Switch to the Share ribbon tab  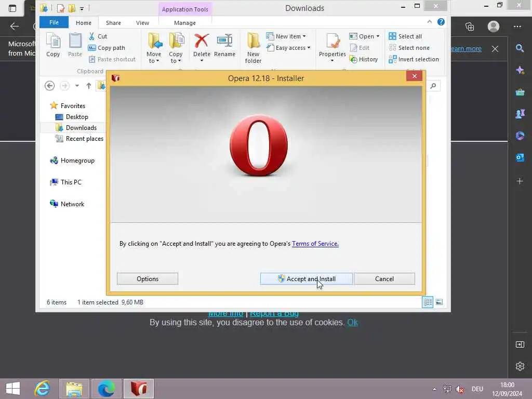(x=113, y=23)
